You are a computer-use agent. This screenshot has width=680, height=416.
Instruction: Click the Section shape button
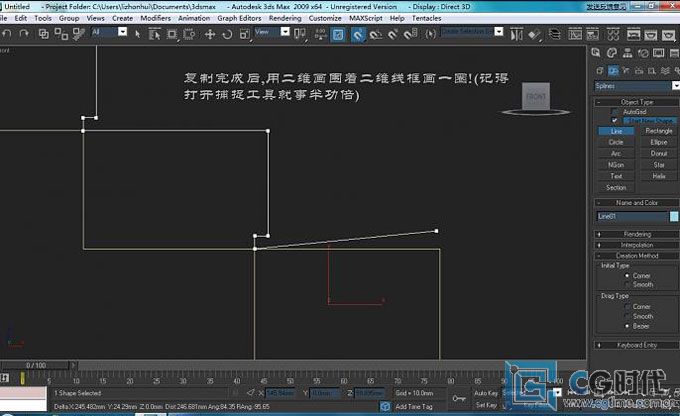[616, 187]
